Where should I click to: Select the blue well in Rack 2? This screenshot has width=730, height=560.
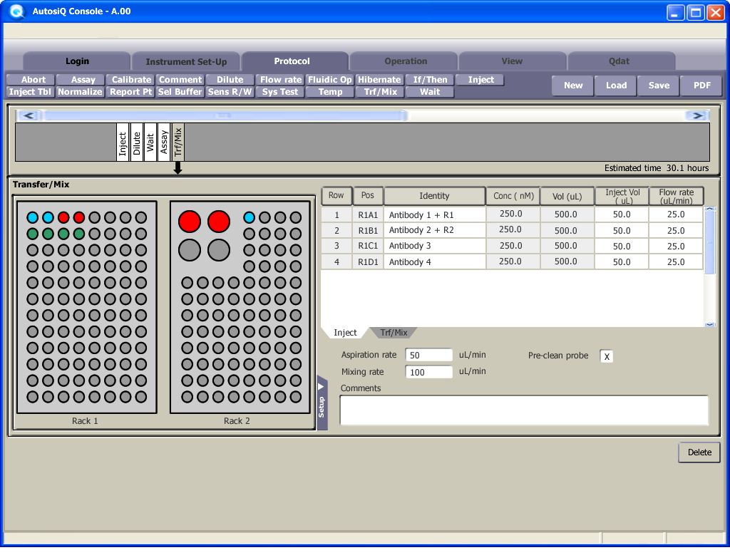[249, 217]
